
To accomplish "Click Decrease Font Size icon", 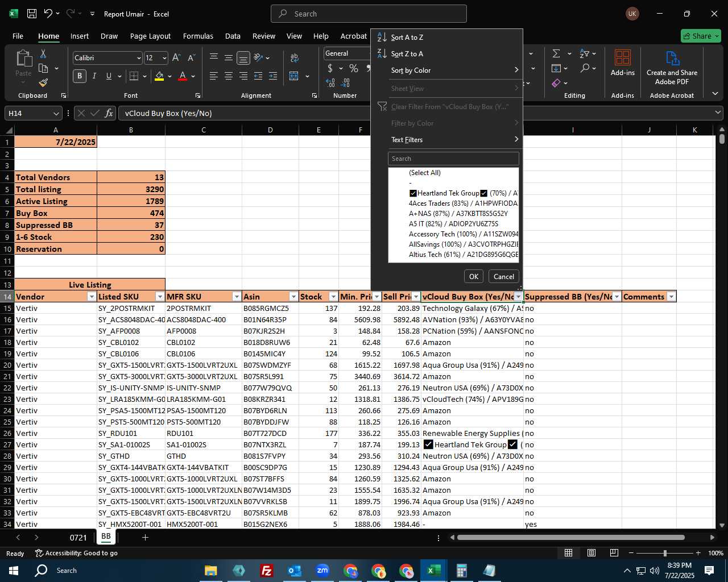I will click(191, 58).
